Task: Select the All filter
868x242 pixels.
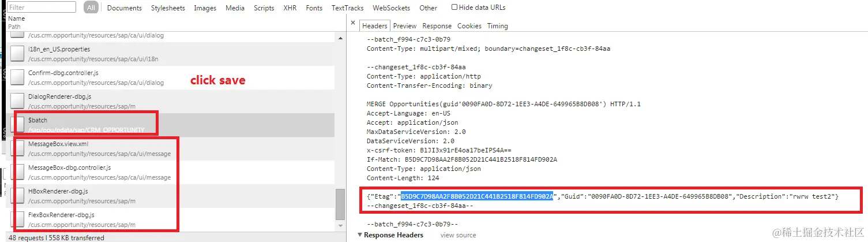Action: [91, 8]
